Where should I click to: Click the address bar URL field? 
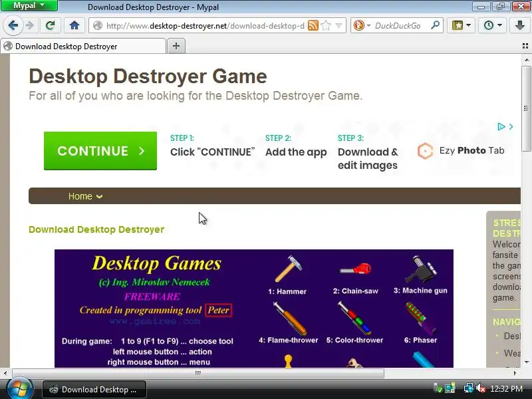(205, 26)
